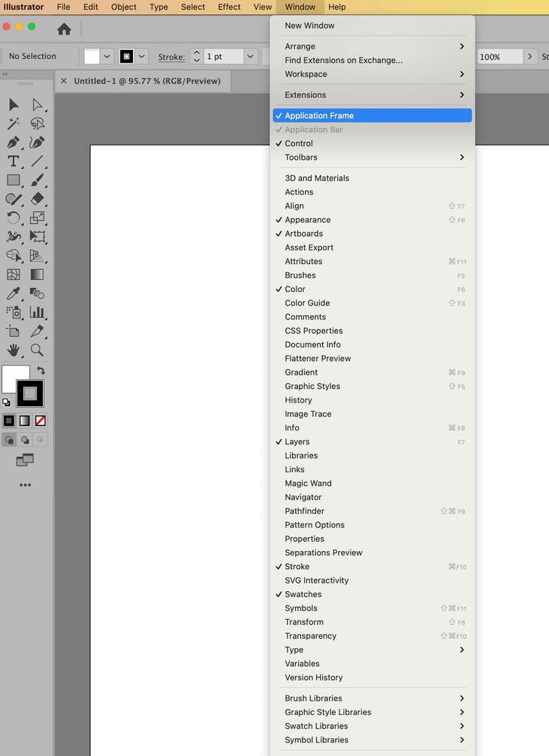
Task: Choose the Shape Builder tool
Action: pos(14,256)
